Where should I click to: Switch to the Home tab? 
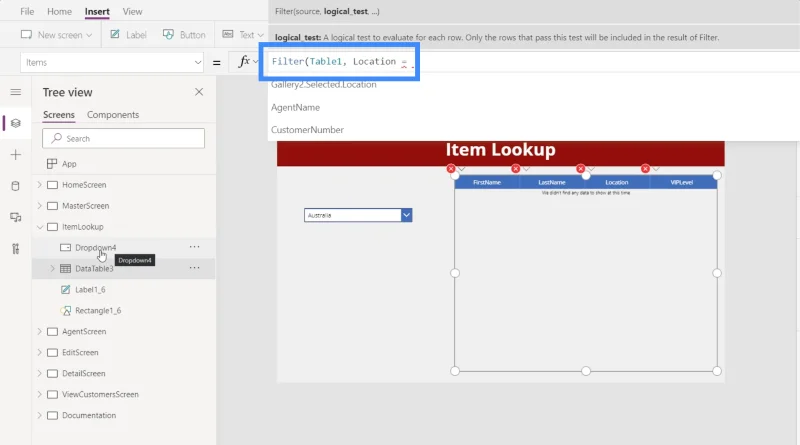click(59, 11)
